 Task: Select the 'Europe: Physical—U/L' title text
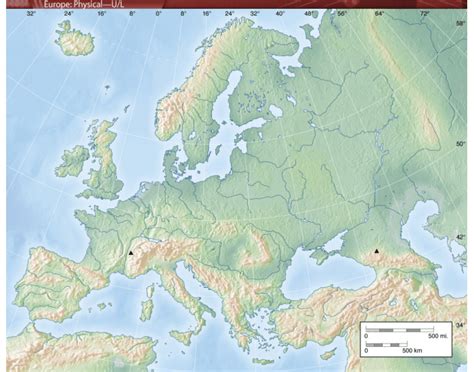click(x=84, y=5)
